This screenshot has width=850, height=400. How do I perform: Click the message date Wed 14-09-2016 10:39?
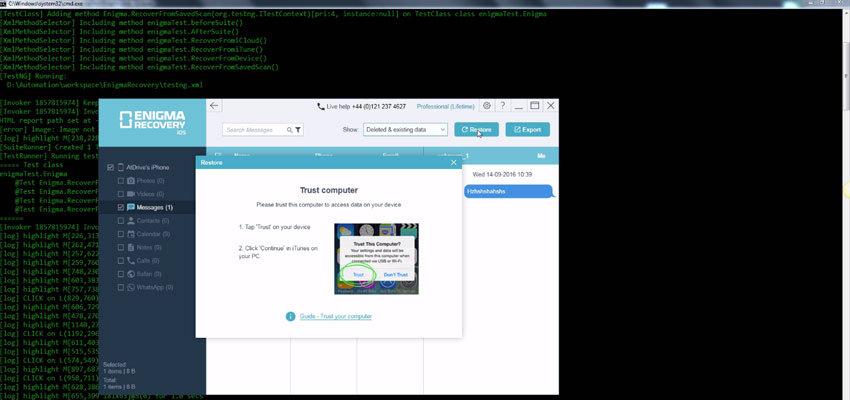(502, 175)
